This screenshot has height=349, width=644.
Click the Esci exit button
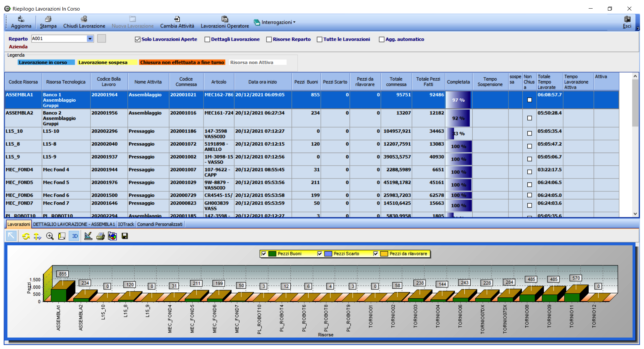point(627,22)
